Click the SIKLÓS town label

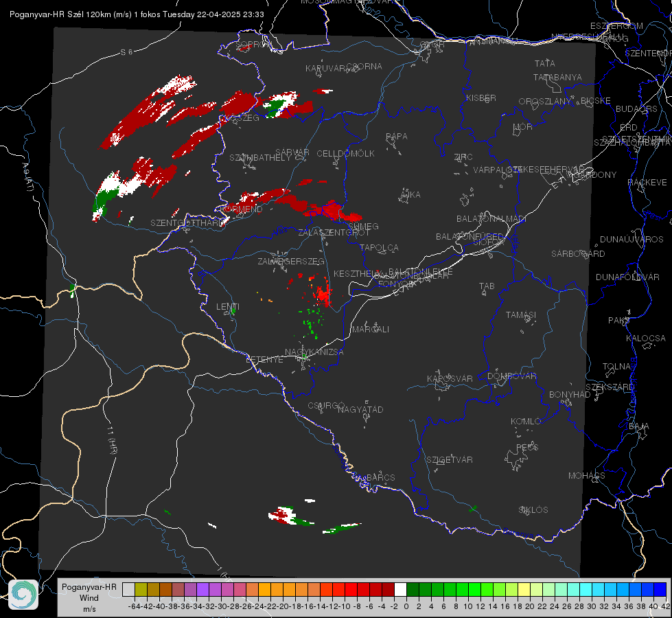533,510
